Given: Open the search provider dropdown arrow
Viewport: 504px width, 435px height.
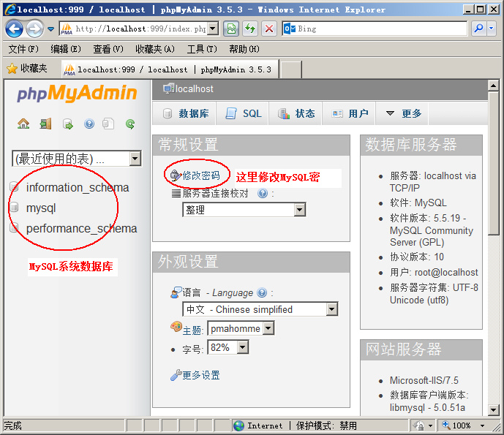Looking at the screenshot, I should [491, 29].
